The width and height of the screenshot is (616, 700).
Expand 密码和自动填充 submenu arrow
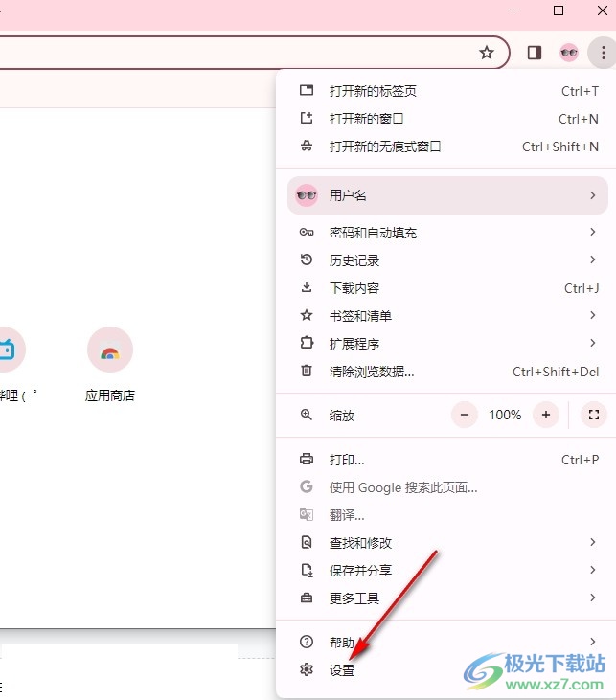tap(593, 232)
